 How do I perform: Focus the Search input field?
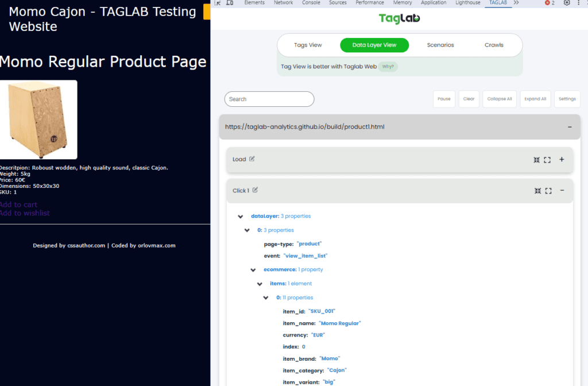pos(269,99)
